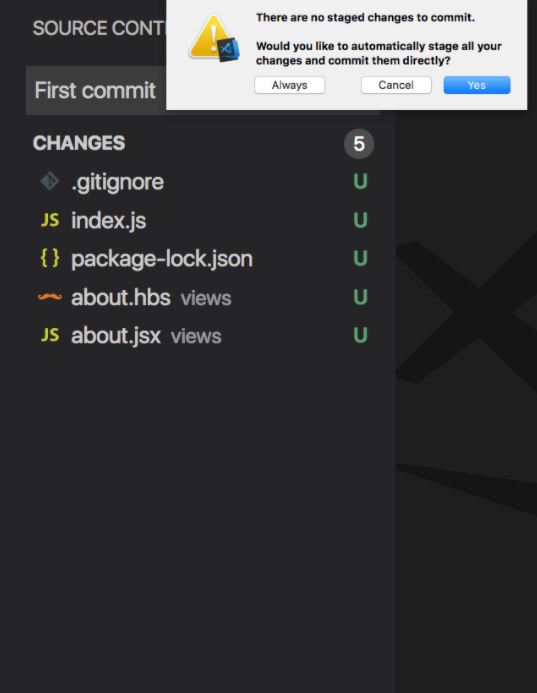Choose Always to auto-stage every commit

point(289,85)
